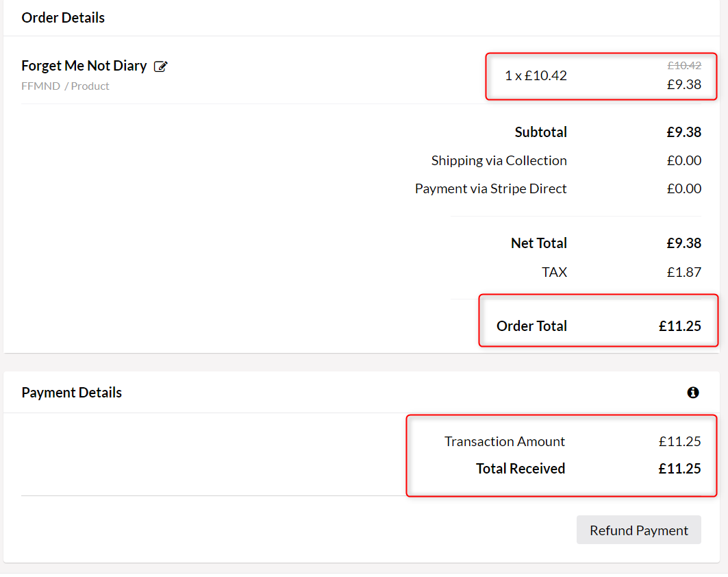The image size is (728, 577).
Task: Click the discounted £9.38 line price
Action: 684,84
